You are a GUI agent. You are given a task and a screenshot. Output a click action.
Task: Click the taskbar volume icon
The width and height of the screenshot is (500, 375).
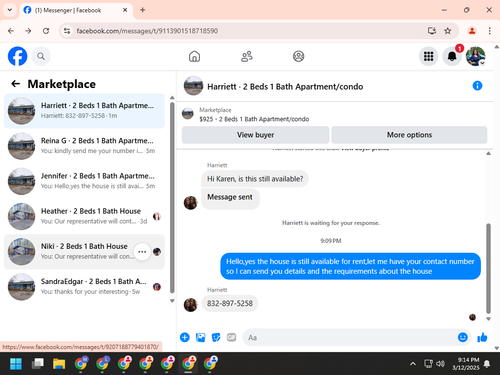coord(440,364)
